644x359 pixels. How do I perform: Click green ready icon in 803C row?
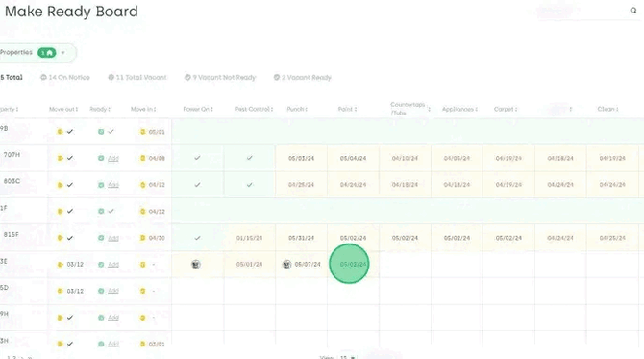(101, 185)
